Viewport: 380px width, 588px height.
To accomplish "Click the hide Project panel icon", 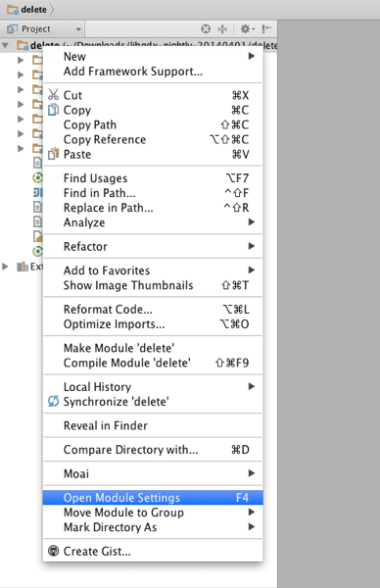I will (x=266, y=28).
